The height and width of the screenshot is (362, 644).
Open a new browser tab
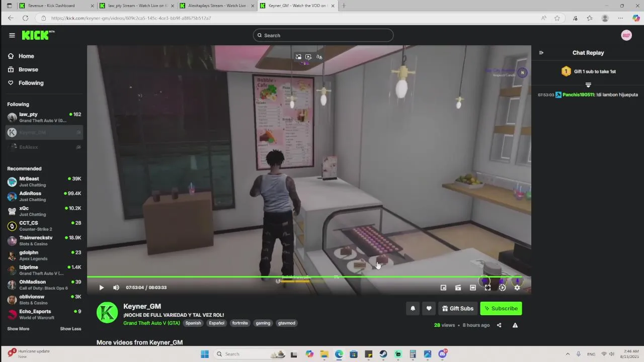coord(344,6)
